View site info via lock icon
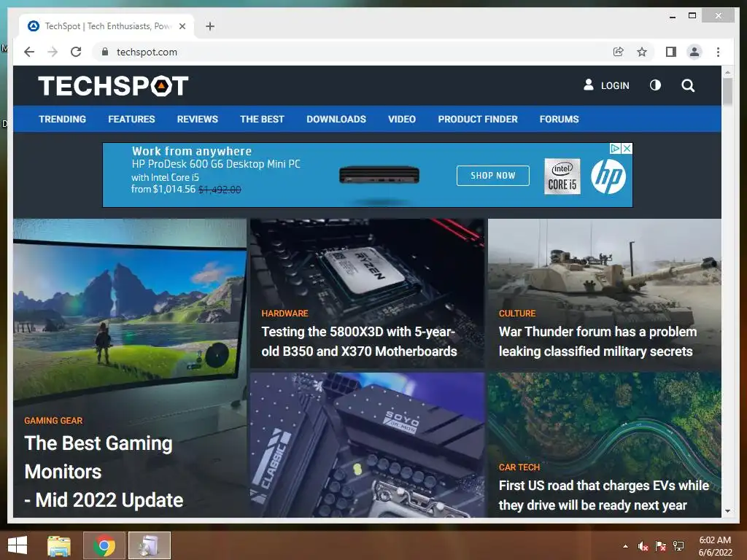The height and width of the screenshot is (560, 747). [105, 52]
